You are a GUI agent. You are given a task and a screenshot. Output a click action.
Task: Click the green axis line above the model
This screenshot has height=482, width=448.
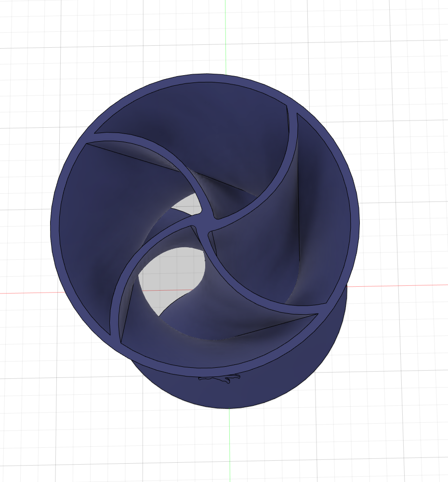(x=226, y=39)
